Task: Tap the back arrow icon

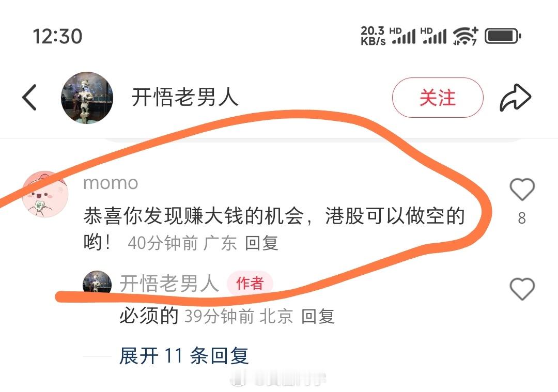Action: 29,97
